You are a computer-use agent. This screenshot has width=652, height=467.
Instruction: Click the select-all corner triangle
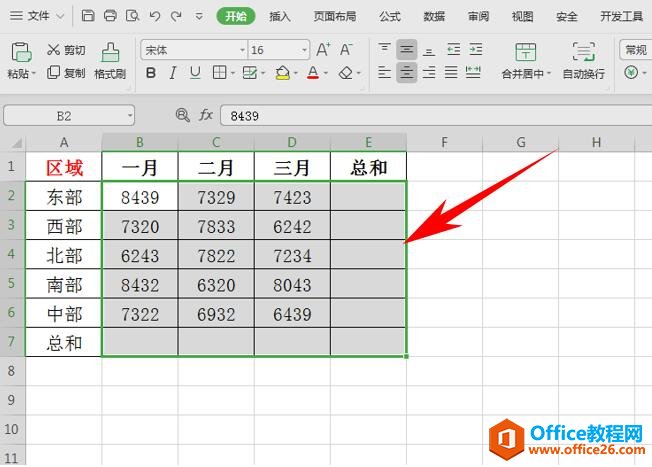pyautogui.click(x=17, y=144)
